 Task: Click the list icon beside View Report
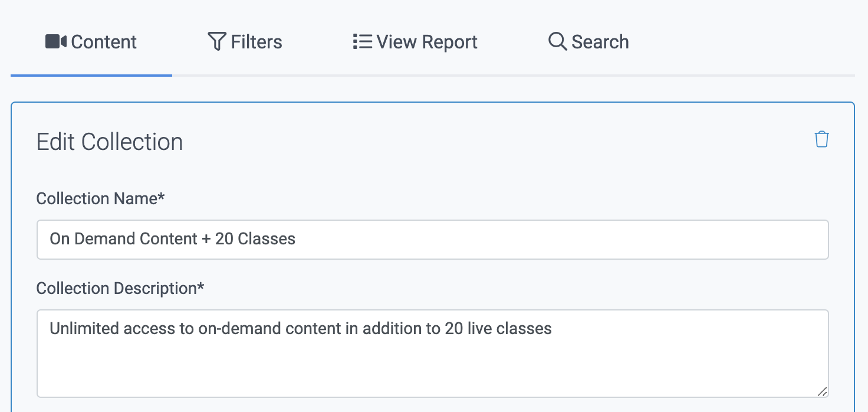[361, 41]
